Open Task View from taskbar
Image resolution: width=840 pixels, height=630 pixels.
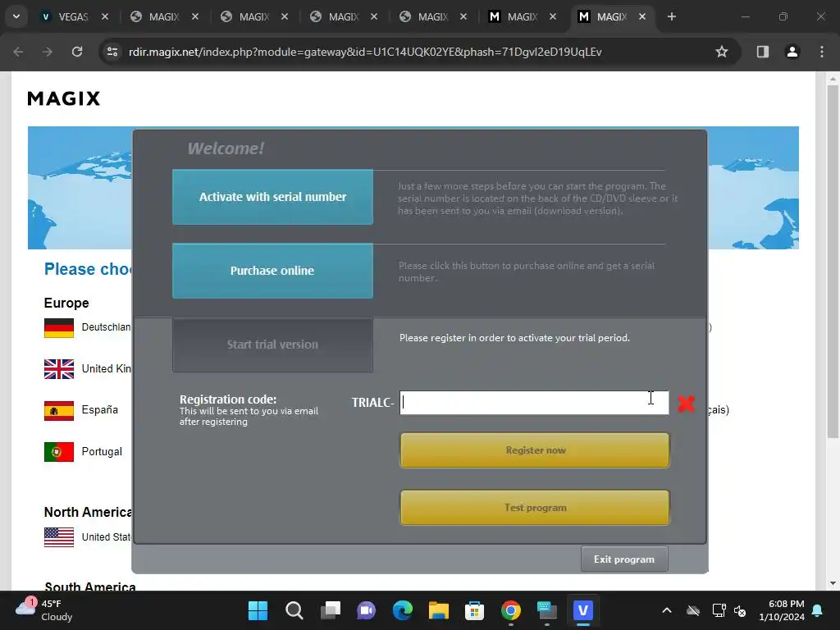coord(331,610)
